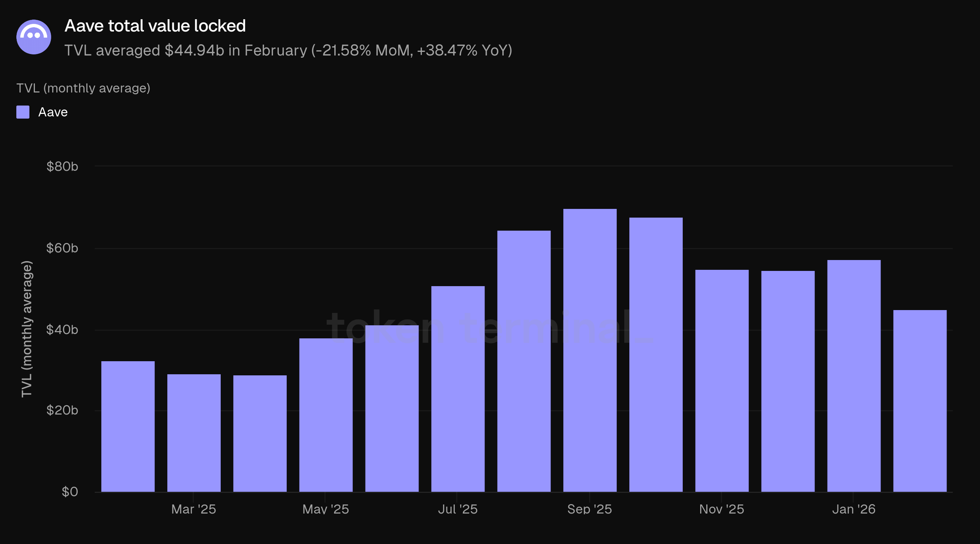Click the Jul '25 bar

point(458,388)
